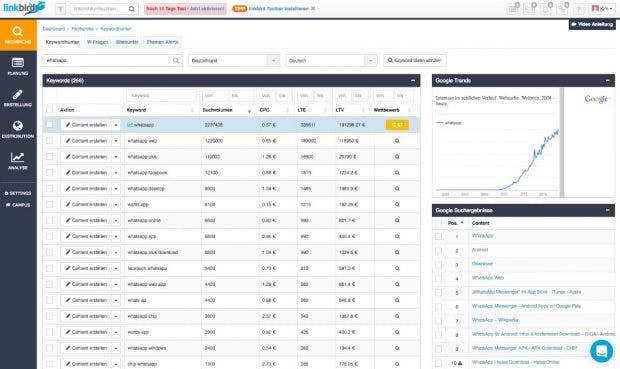Screen dimensions: 620x369
Task: Open the first notification icon in header
Action: click(x=513, y=9)
